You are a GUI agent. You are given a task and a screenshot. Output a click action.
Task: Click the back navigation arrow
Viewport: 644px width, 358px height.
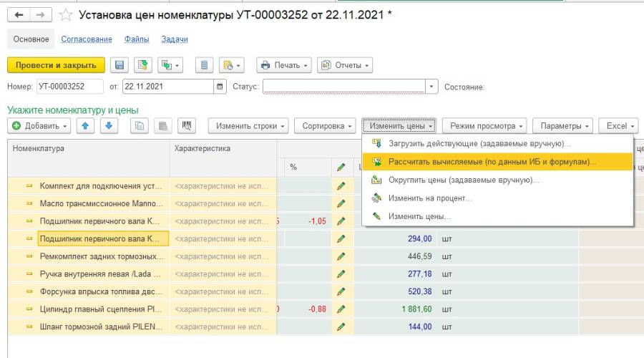(x=20, y=15)
